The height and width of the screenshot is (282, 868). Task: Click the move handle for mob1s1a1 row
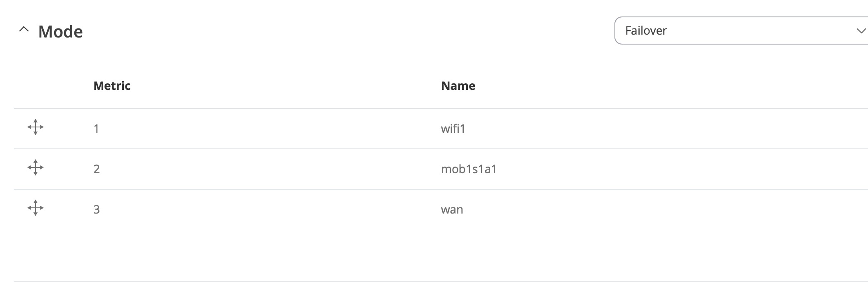36,168
